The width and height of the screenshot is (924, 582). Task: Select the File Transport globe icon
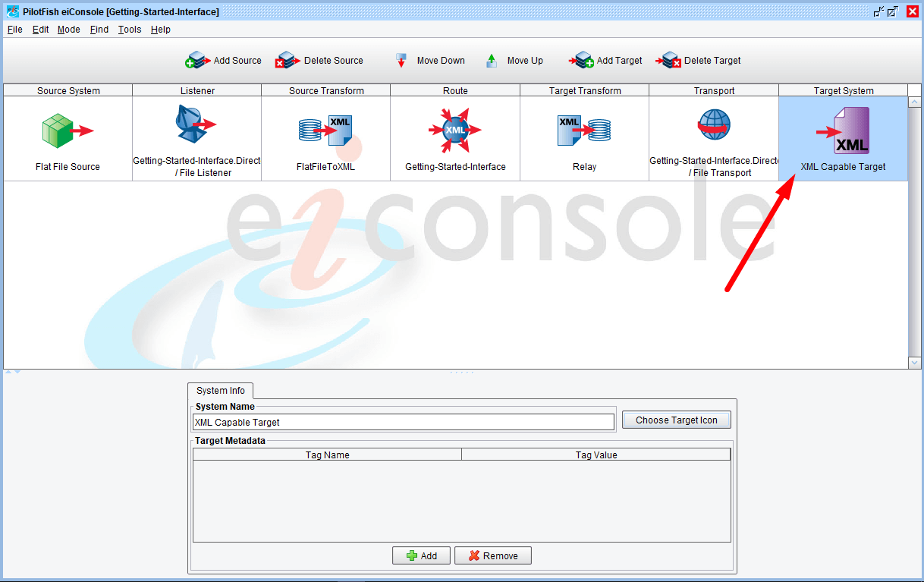tap(714, 125)
